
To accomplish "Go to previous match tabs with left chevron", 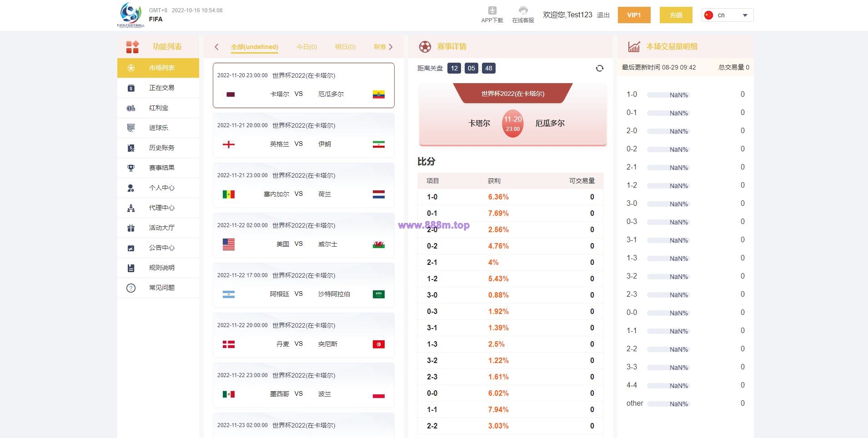I will [x=216, y=47].
